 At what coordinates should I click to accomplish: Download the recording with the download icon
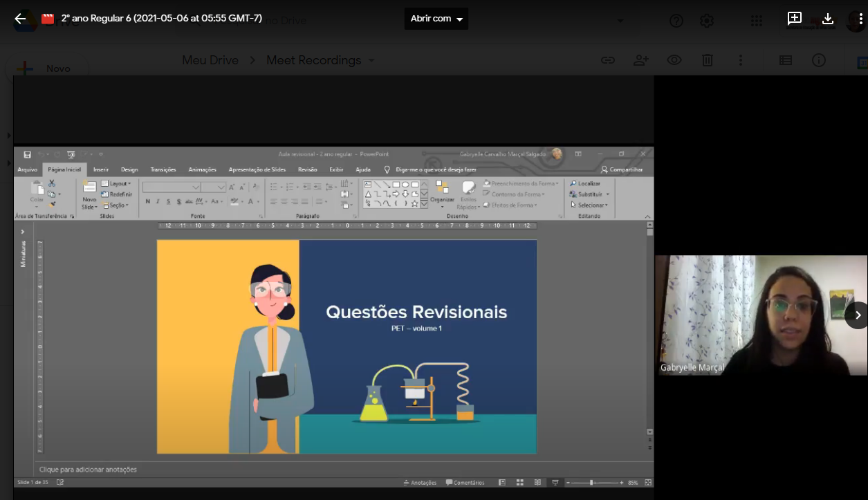[x=828, y=19]
